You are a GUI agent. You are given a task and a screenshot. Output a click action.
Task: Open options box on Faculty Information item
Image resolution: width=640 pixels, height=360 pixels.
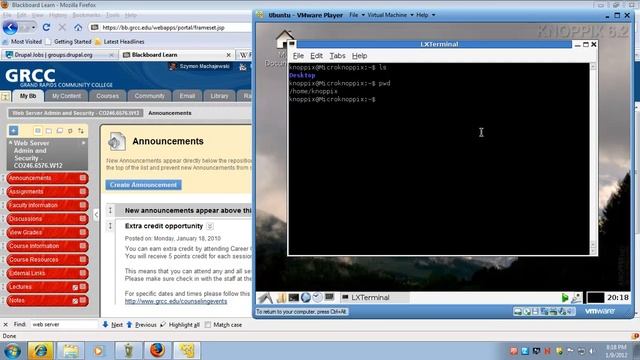83,205
